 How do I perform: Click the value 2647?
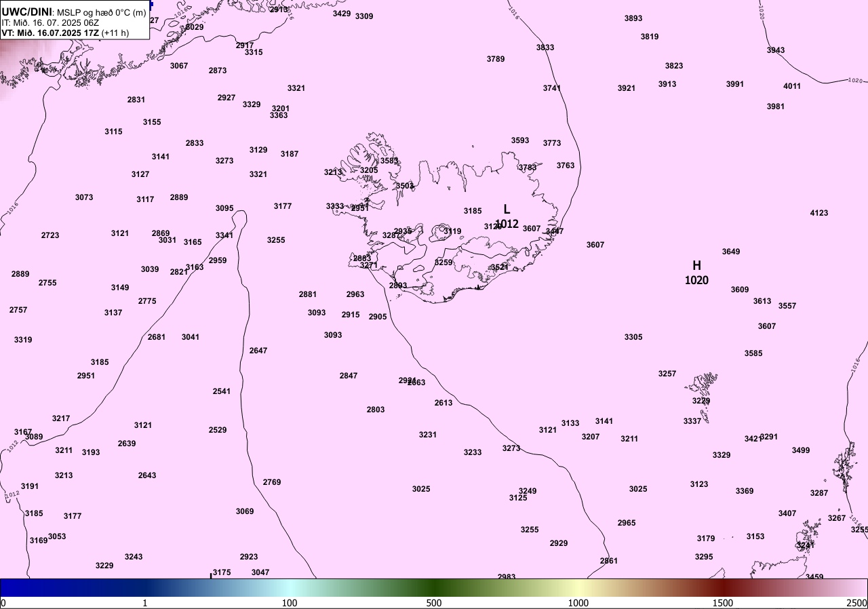258,351
